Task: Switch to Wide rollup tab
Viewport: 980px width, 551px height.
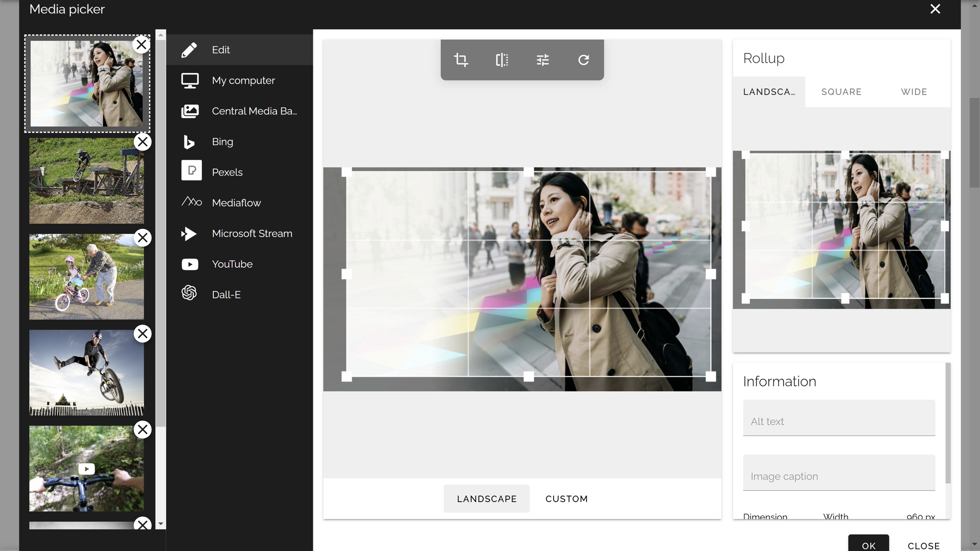Action: [914, 92]
